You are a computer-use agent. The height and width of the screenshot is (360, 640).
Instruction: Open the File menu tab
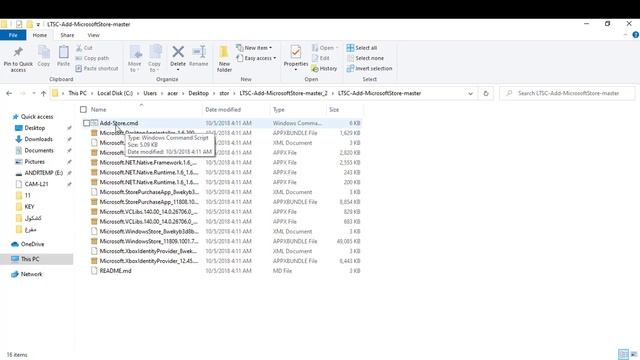[13, 35]
